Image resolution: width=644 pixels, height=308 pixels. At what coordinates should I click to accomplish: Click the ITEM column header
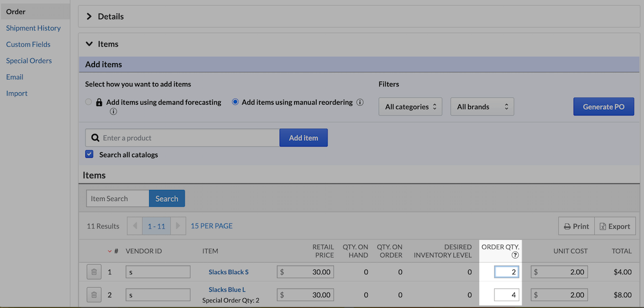[210, 251]
